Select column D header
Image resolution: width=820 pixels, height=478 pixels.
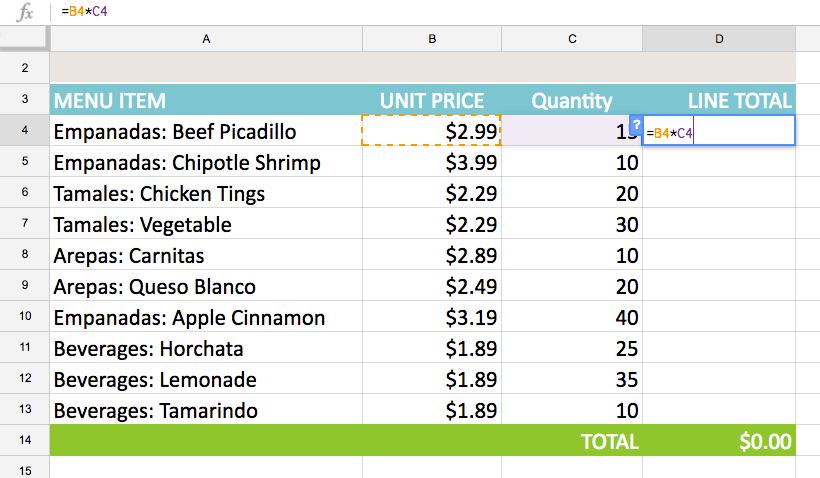click(719, 39)
